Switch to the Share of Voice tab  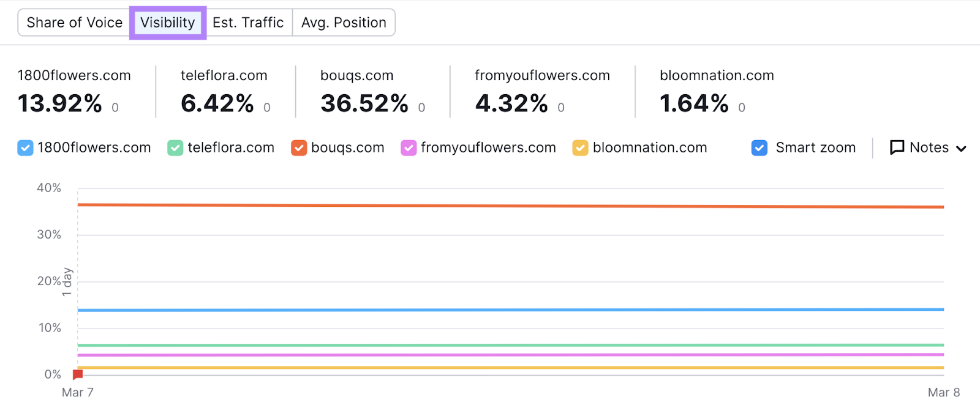[74, 23]
